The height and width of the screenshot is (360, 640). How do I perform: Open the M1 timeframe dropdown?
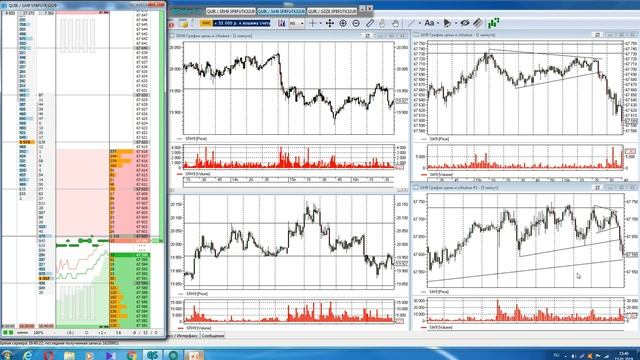[297, 23]
